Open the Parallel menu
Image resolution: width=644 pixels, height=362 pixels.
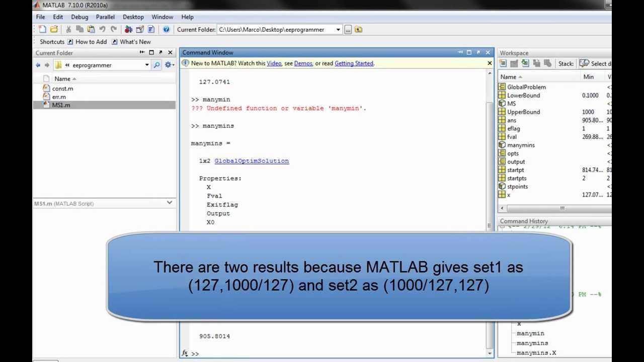(106, 17)
